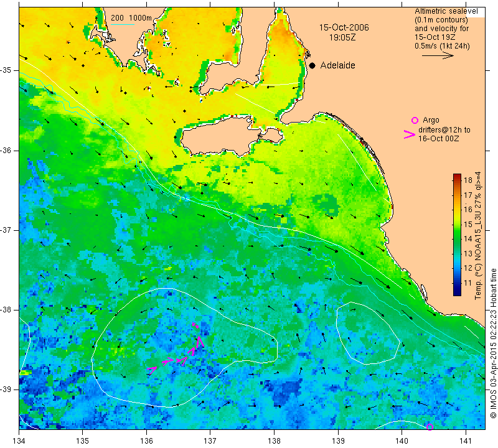Click the magenta drifter arrowhead in legend

tap(410, 134)
